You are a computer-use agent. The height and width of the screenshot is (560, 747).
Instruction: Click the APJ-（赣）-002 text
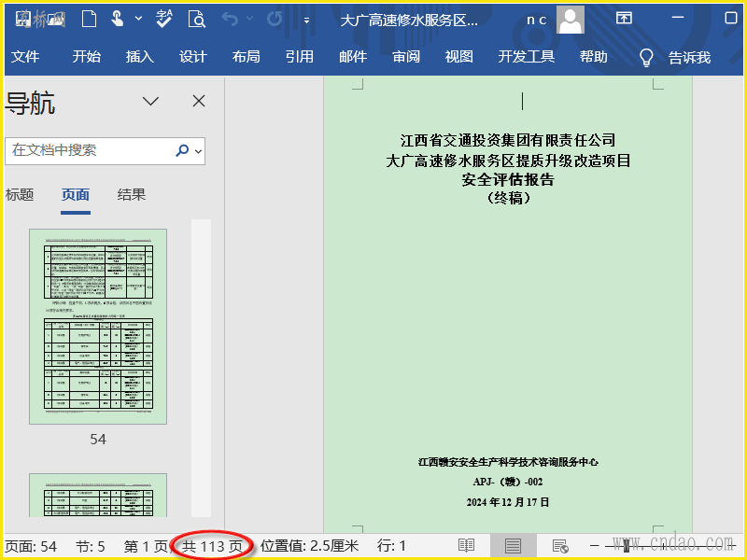click(508, 482)
